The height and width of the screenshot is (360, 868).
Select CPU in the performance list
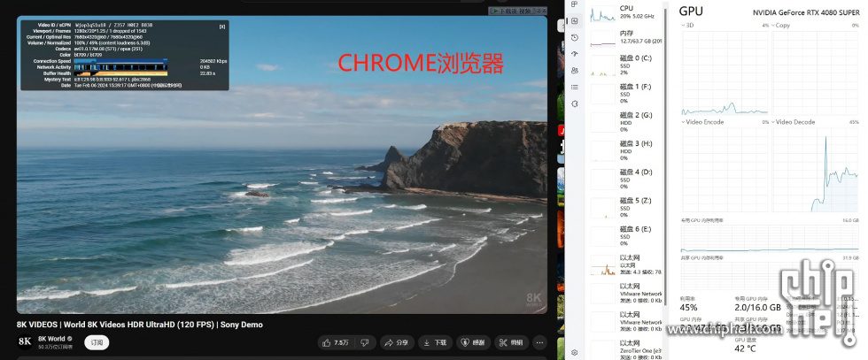point(626,12)
